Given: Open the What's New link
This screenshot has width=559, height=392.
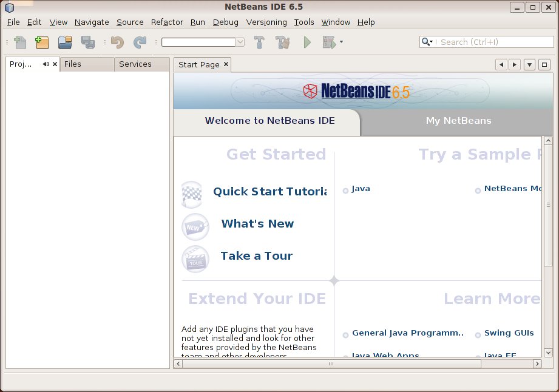Looking at the screenshot, I should (257, 224).
